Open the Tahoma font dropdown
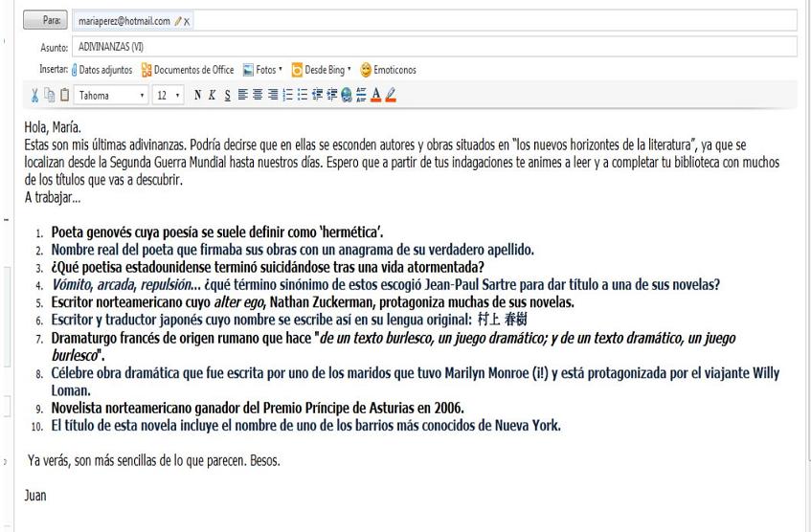The image size is (811, 532). (x=111, y=96)
